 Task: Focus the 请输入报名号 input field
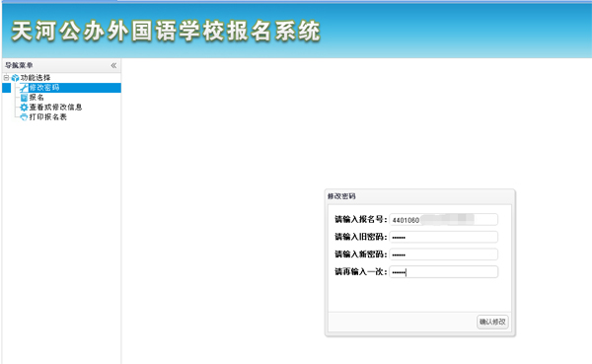tap(444, 219)
